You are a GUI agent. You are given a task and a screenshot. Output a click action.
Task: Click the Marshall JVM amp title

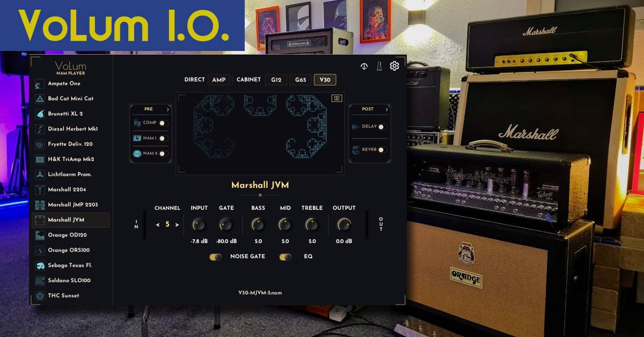260,185
